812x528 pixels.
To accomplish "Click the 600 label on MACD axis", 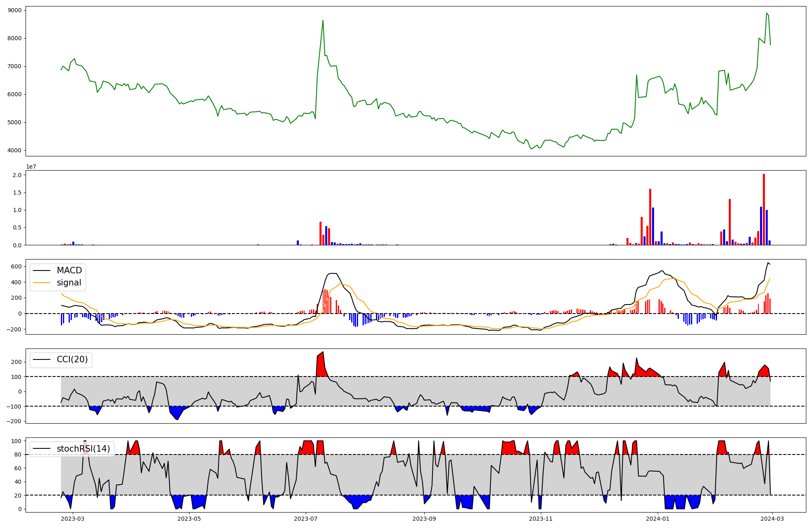I will (x=17, y=267).
